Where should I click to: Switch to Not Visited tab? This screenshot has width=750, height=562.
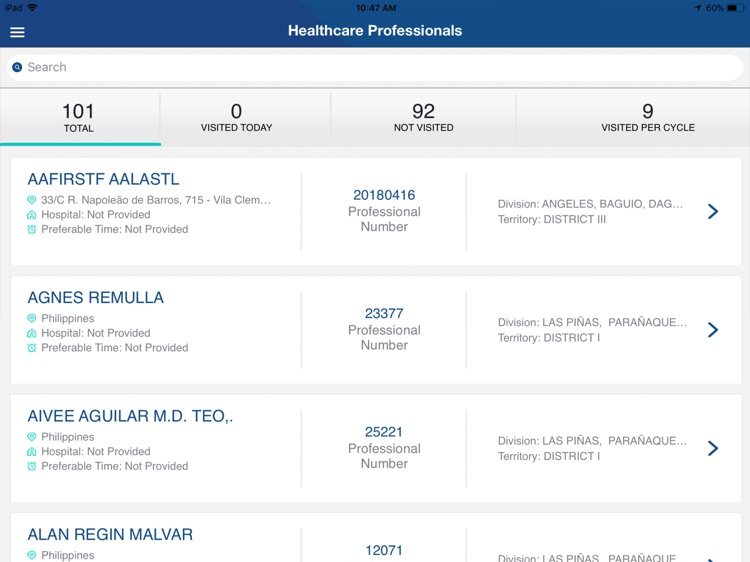pyautogui.click(x=423, y=118)
